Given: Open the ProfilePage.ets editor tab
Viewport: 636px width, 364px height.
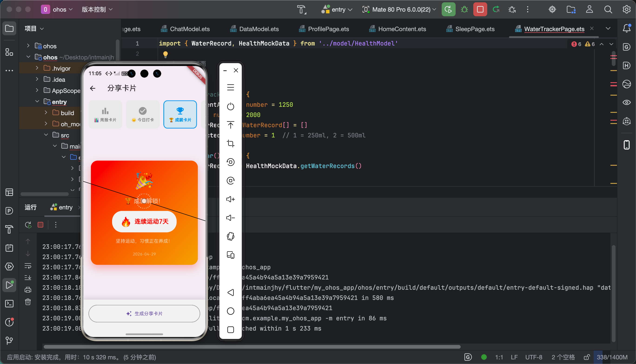Looking at the screenshot, I should 328,29.
